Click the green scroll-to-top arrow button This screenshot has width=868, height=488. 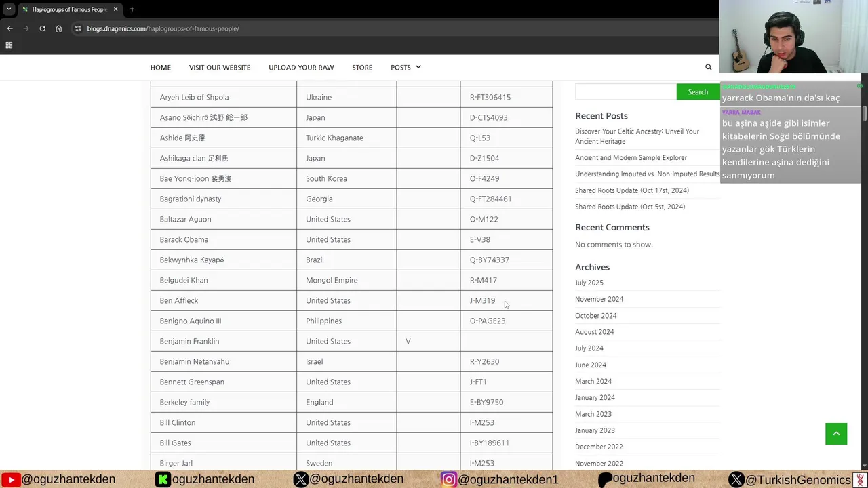tap(836, 434)
